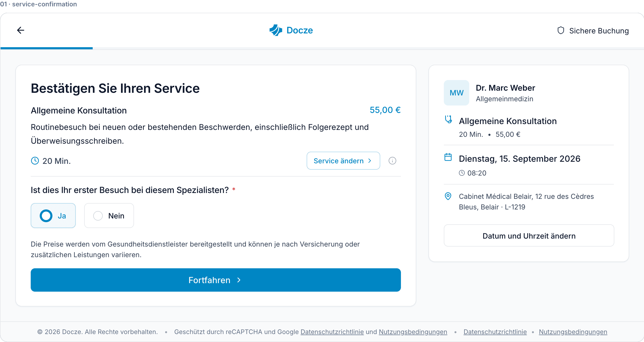Open the Service ändern option
The image size is (644, 342).
click(343, 161)
